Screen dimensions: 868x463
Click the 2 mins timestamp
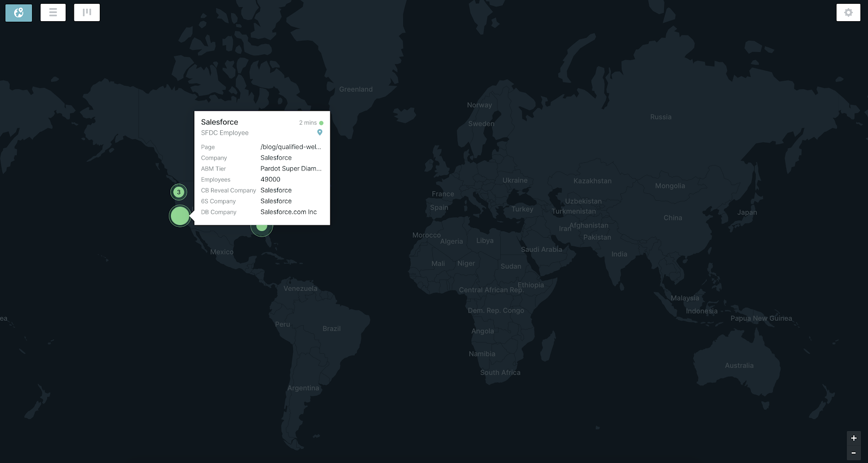coord(308,123)
